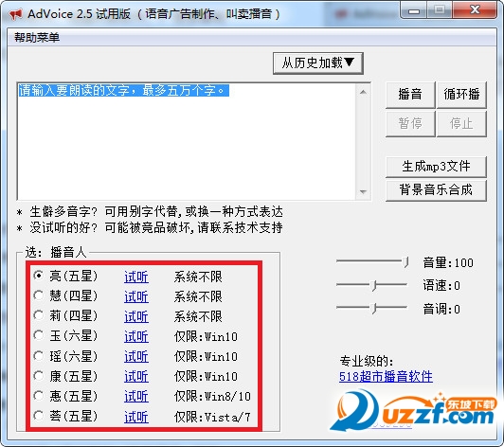Click the 循环播 loop play button

point(461,95)
